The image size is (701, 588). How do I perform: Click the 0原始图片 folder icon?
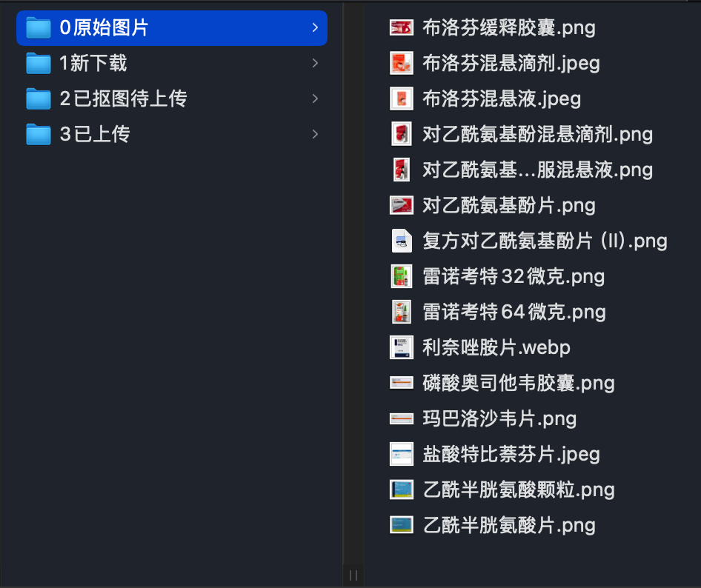39,27
